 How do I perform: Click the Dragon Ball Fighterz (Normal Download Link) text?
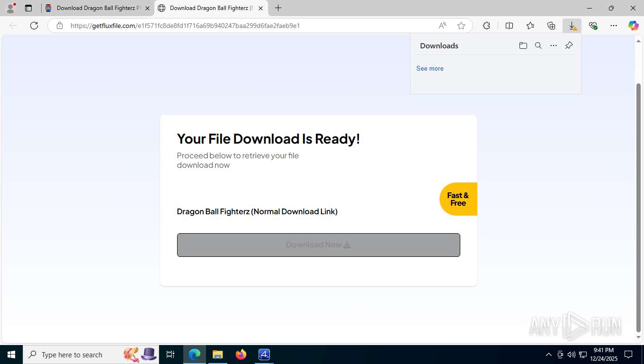257,211
